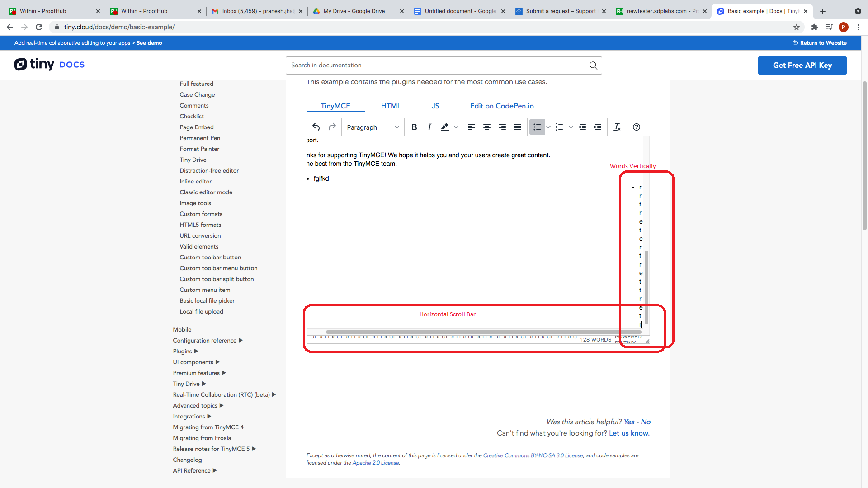Increase the indent
This screenshot has width=868, height=488.
[598, 127]
